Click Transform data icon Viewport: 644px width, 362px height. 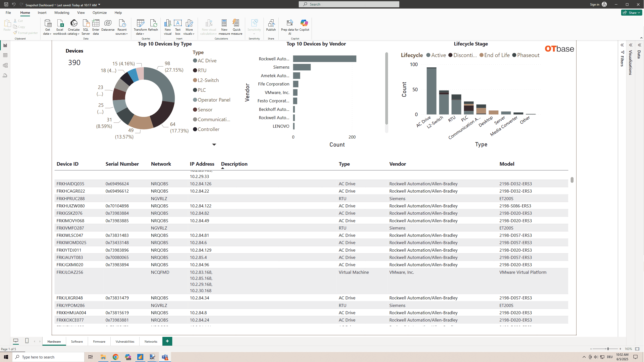(140, 27)
